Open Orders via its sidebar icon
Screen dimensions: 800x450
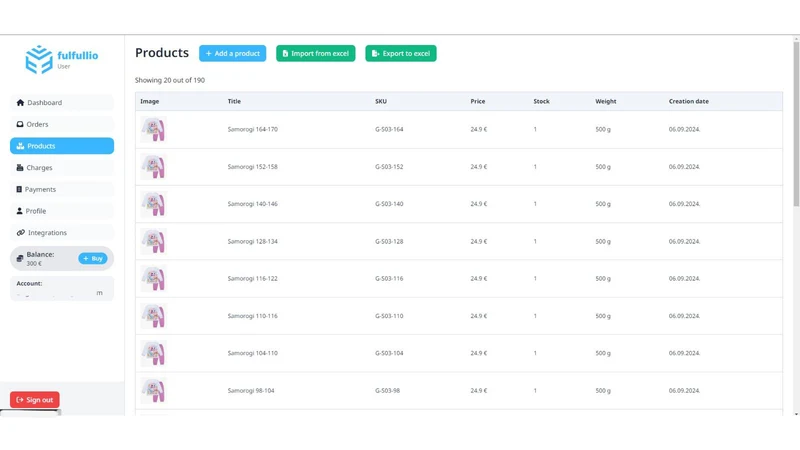point(20,124)
